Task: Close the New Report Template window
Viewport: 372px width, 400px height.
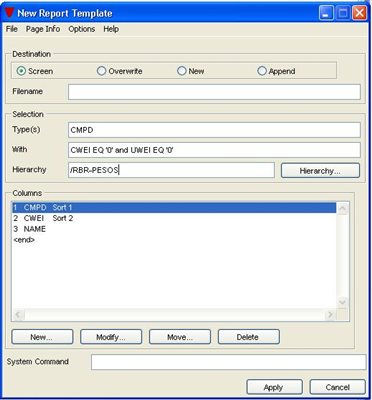Action: 360,13
